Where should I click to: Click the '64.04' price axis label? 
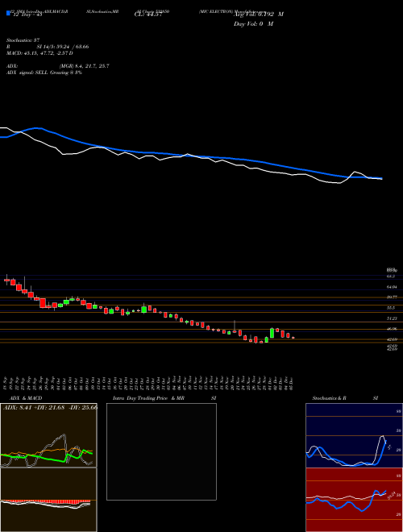[392, 287]
